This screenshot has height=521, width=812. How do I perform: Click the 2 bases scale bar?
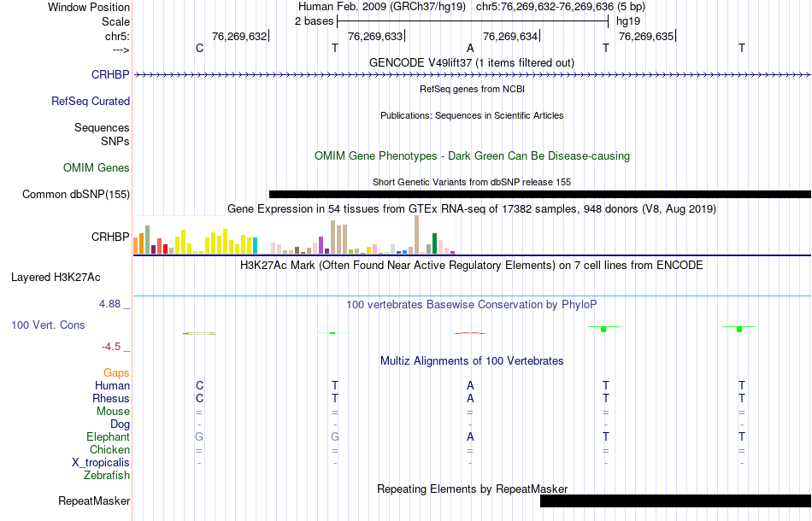point(473,21)
